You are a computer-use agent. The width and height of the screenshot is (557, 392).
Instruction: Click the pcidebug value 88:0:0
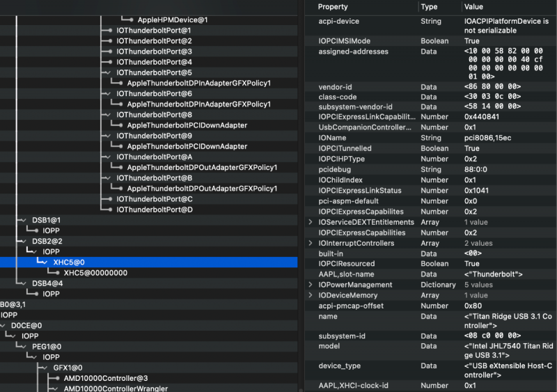click(x=476, y=169)
